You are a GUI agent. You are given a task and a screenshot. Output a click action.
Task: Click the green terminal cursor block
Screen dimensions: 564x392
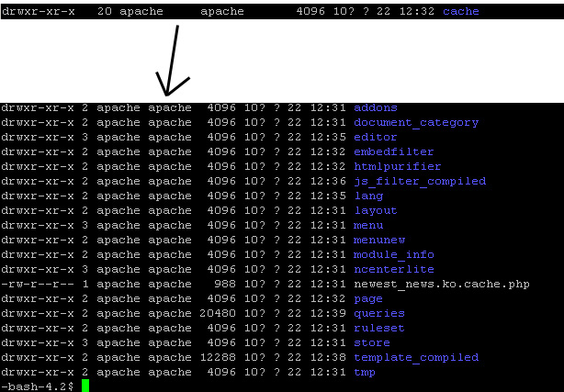pos(85,386)
